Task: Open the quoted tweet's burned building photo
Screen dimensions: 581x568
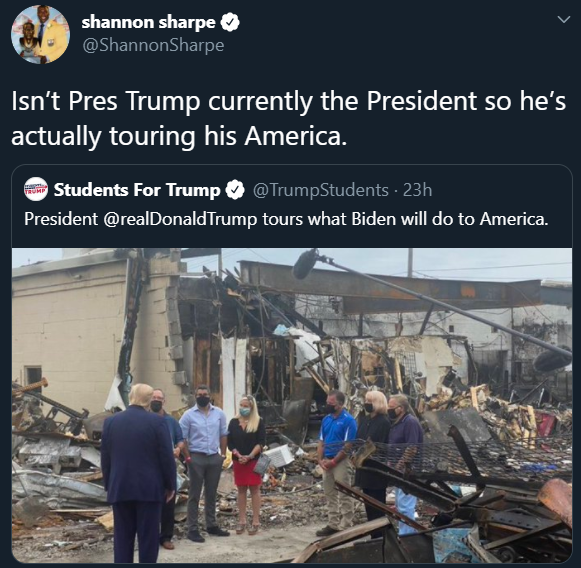Action: [x=292, y=405]
